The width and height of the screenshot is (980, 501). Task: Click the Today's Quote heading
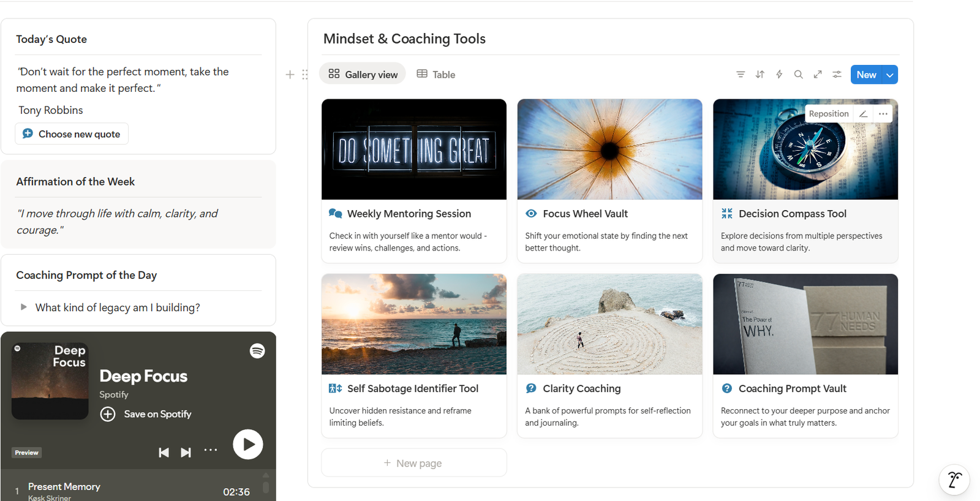coord(51,39)
